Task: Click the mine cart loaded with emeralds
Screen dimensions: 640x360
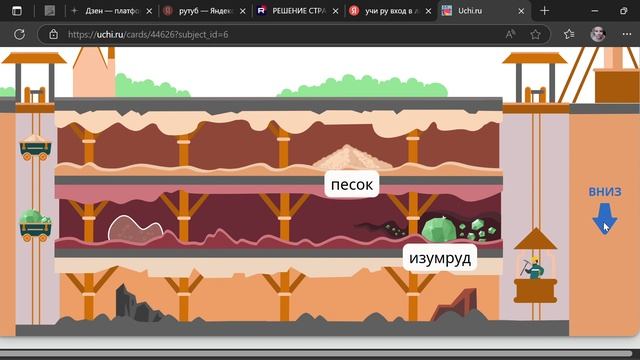Action: click(35, 226)
